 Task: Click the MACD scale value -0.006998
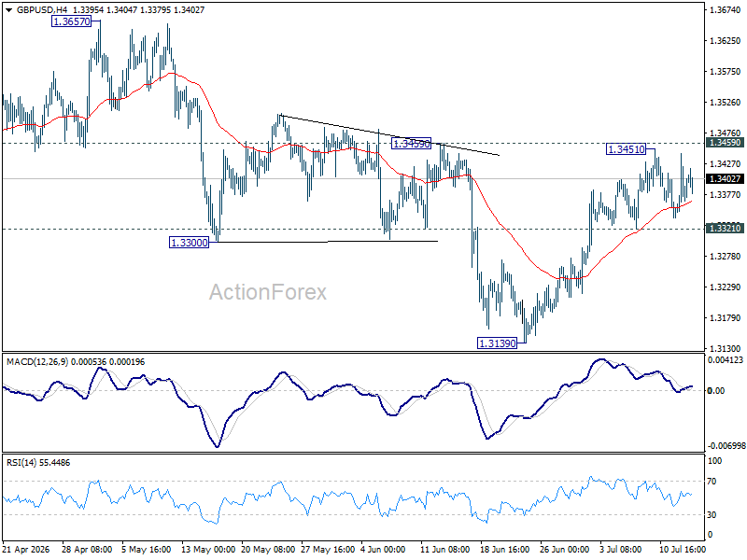[726, 446]
